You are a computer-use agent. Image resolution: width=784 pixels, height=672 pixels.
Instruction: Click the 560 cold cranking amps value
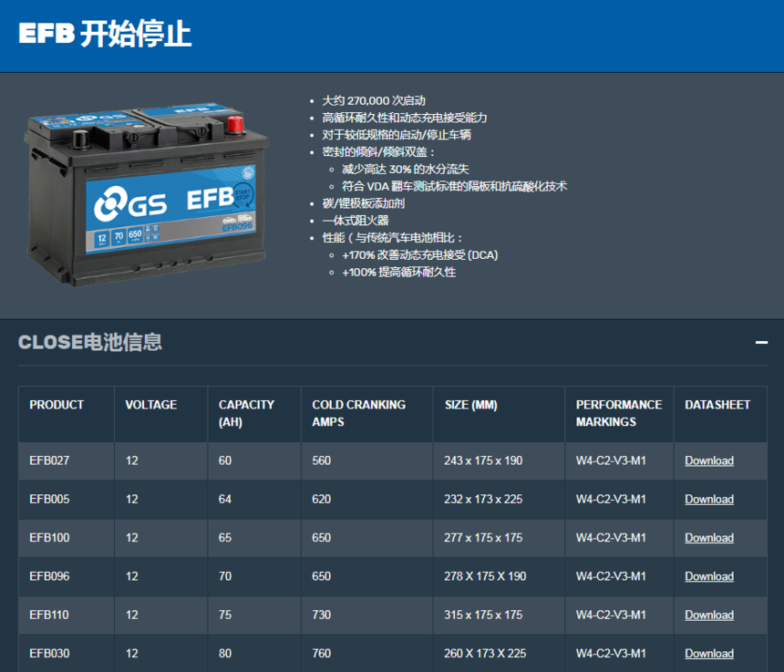322,460
